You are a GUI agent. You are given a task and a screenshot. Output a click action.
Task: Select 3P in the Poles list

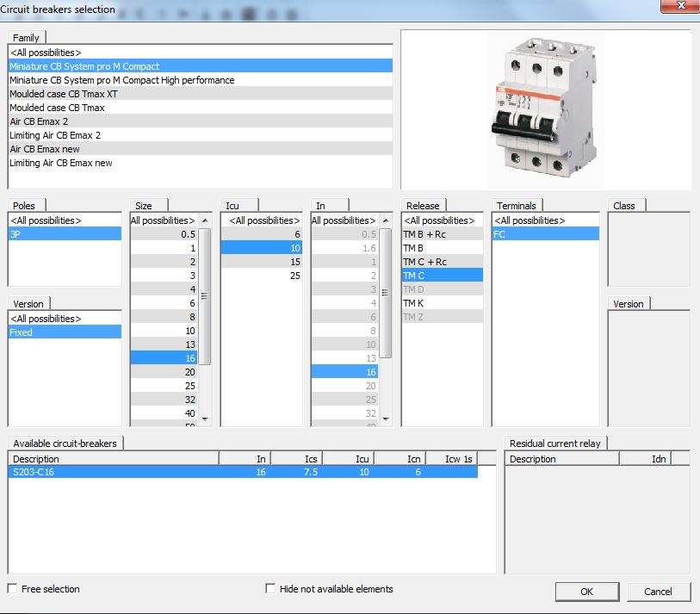65,234
